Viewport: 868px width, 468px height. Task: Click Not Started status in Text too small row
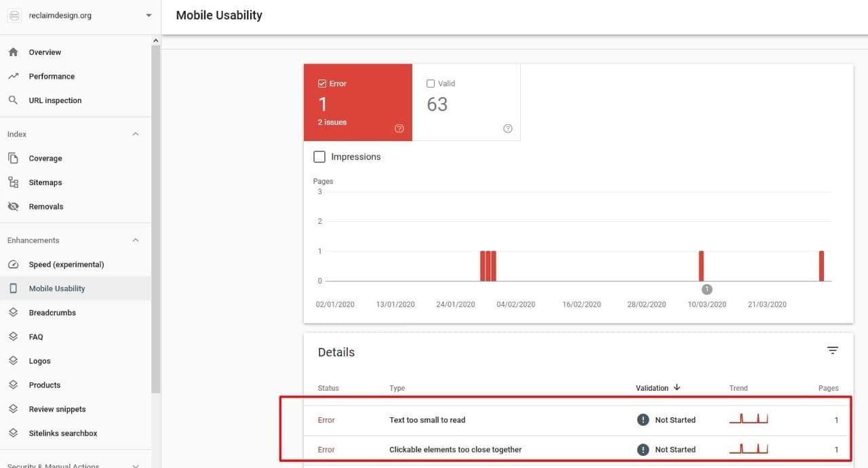(675, 420)
